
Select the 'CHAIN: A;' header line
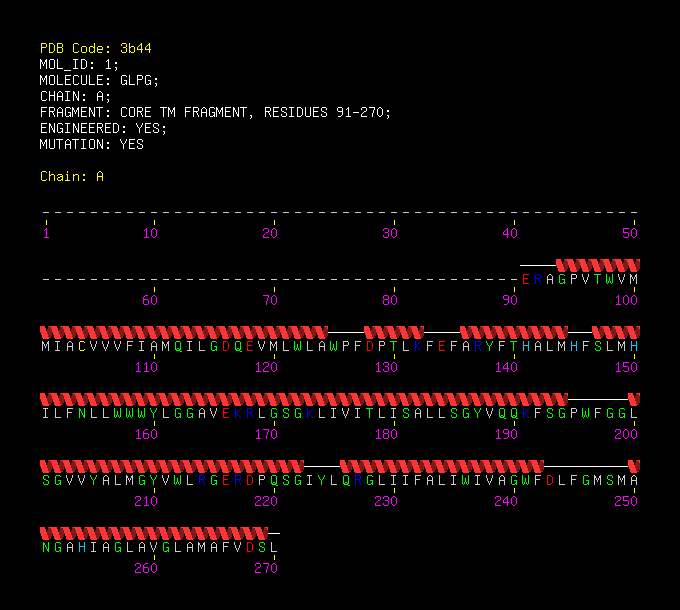coord(75,96)
